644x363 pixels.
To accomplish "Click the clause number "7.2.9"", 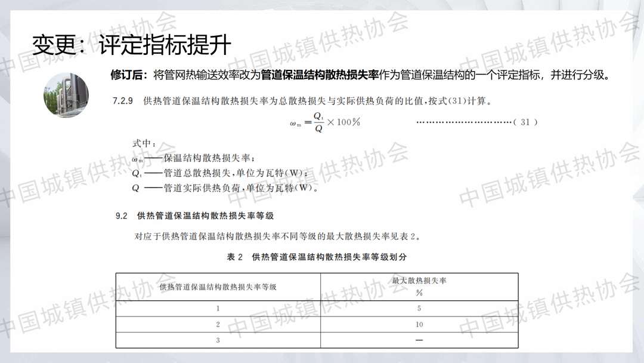I will tap(123, 101).
